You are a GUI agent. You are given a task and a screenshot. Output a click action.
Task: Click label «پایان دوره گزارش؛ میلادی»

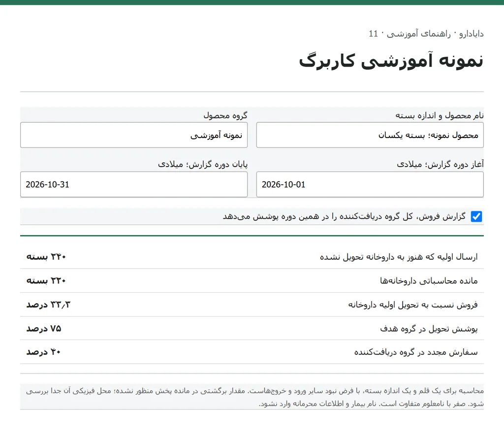[x=202, y=165]
